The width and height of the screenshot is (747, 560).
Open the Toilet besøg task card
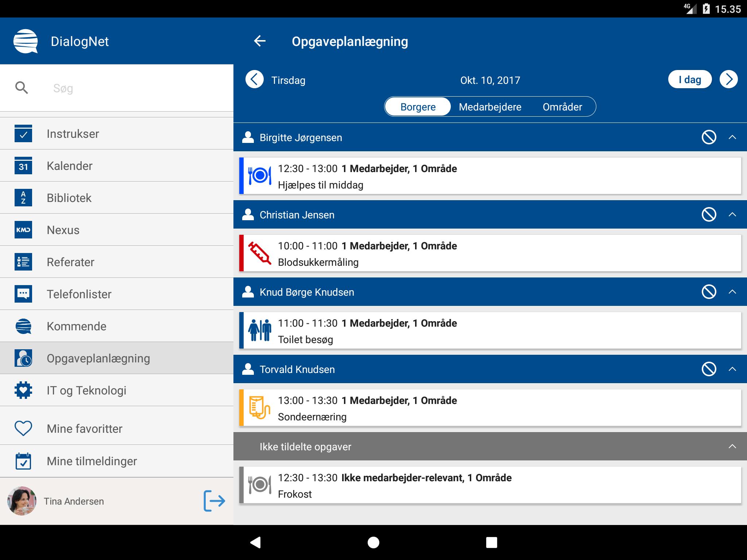[x=490, y=330]
